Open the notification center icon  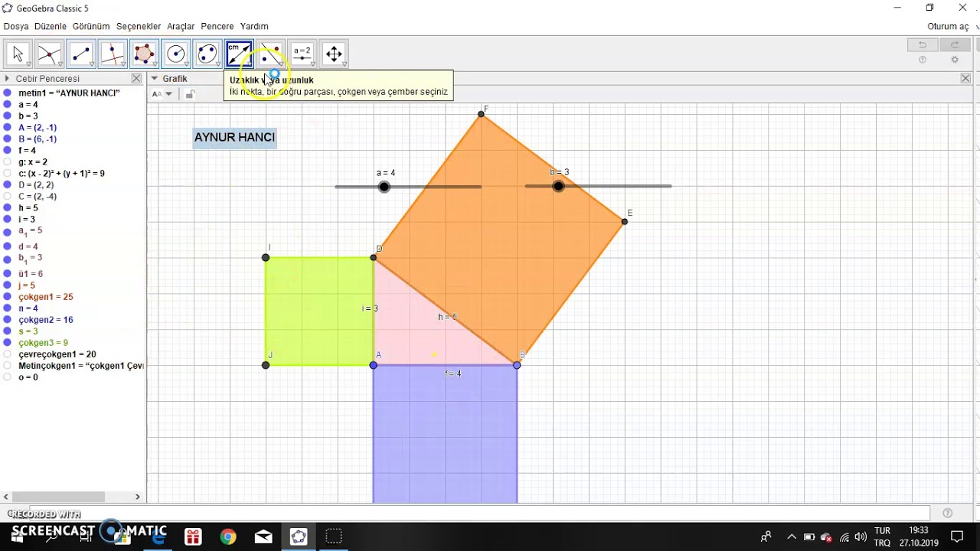pos(957,536)
